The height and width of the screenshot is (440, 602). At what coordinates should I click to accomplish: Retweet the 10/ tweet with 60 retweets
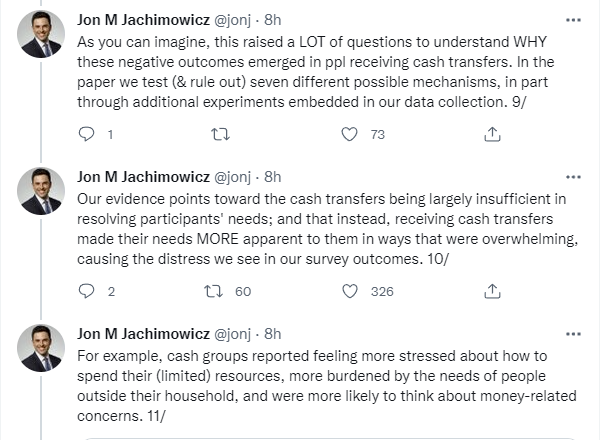213,291
